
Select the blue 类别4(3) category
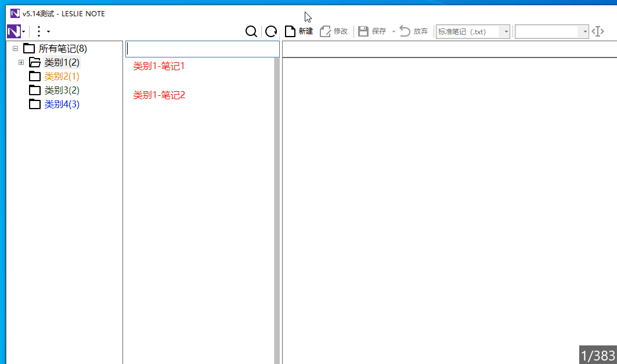tap(62, 104)
